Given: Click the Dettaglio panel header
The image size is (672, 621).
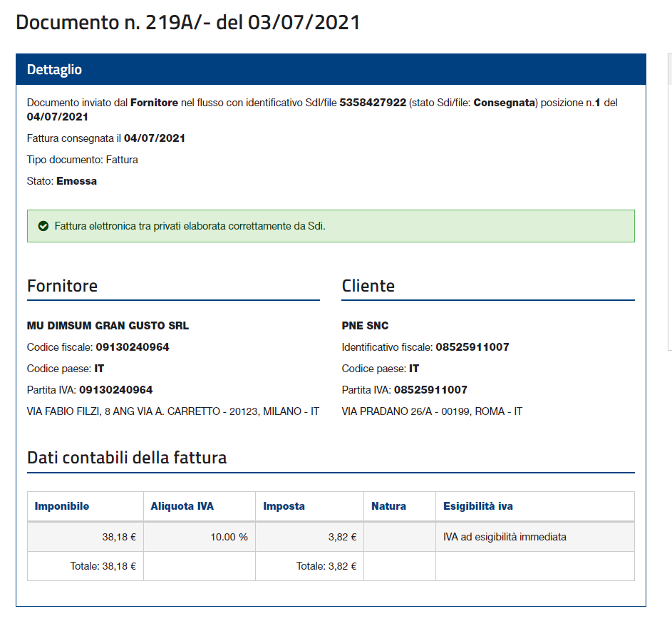Looking at the screenshot, I should (x=54, y=70).
